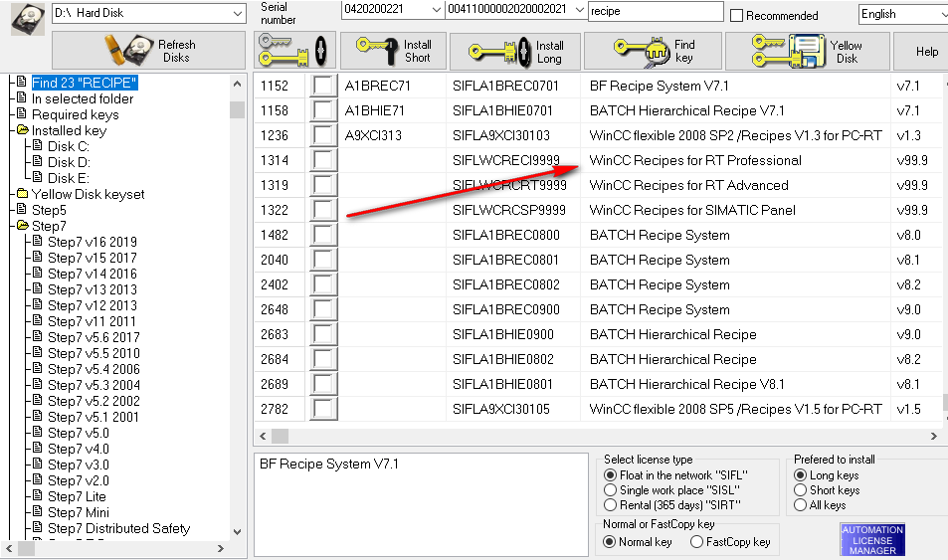Click key table horizontal scroll right arrow
This screenshot has width=948, height=560.
click(933, 436)
